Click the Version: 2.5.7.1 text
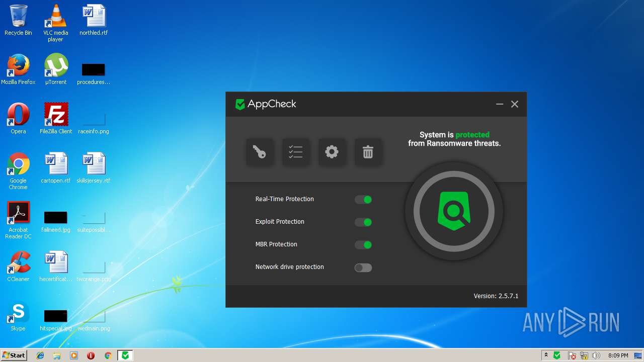The height and width of the screenshot is (362, 644). pyautogui.click(x=496, y=296)
